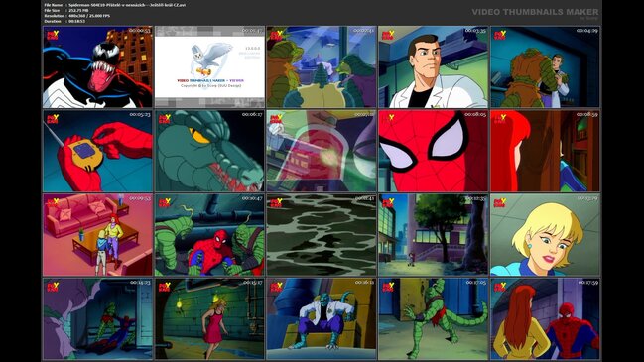Select the last thumbnail at 00:17:59
Image resolution: width=644 pixels, height=362 pixels.
click(x=545, y=319)
